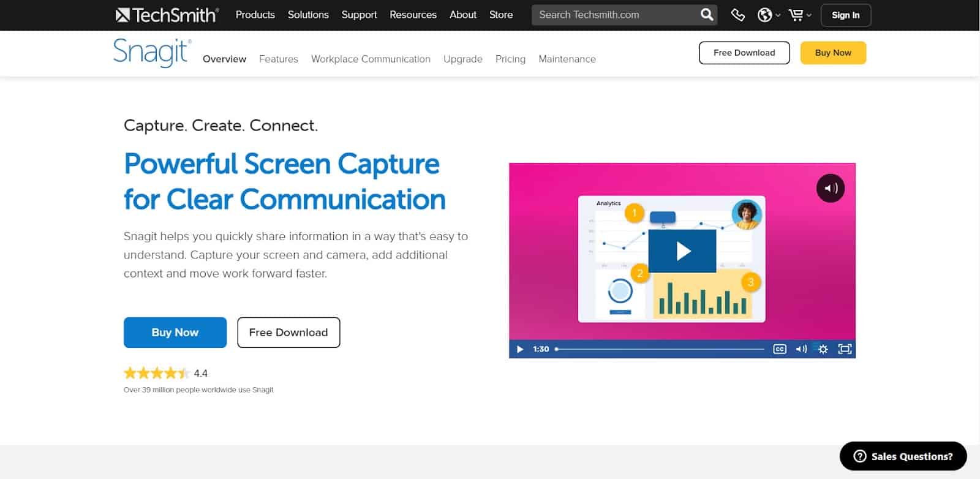The image size is (980, 479).
Task: Click the blue Buy Now button
Action: 175,333
